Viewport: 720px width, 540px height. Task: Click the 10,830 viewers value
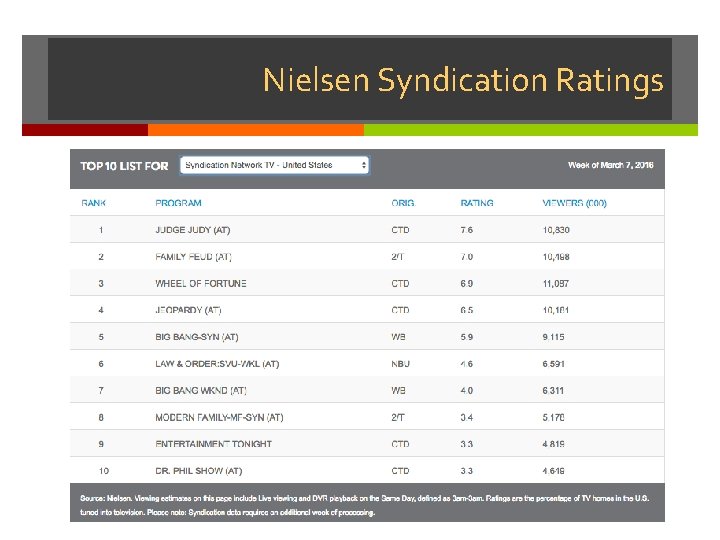click(x=556, y=230)
